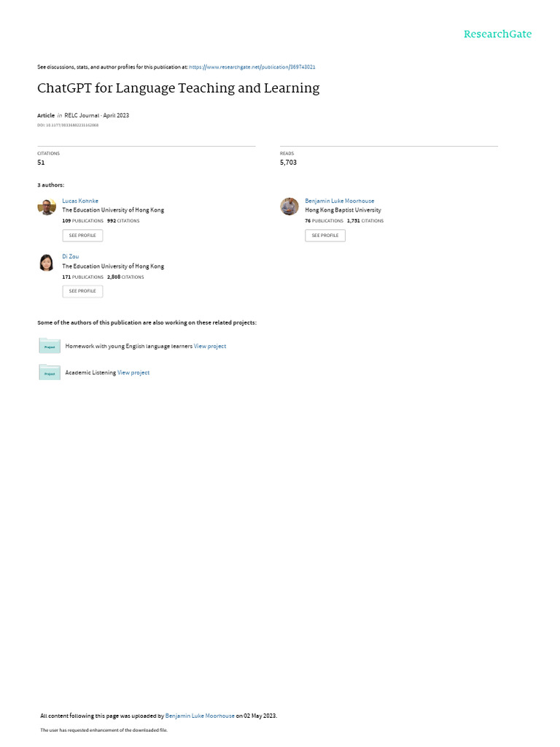Screen dimensions: 560x747
Task: Click the ResearchGate logo
Action: coord(497,34)
